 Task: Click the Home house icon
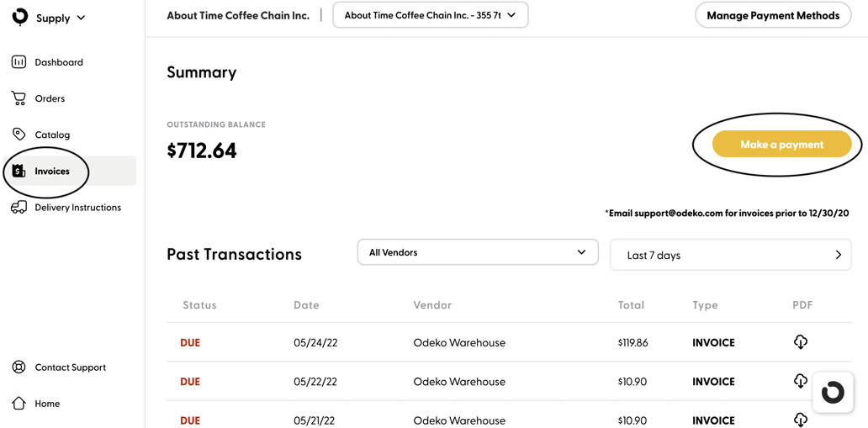point(19,404)
